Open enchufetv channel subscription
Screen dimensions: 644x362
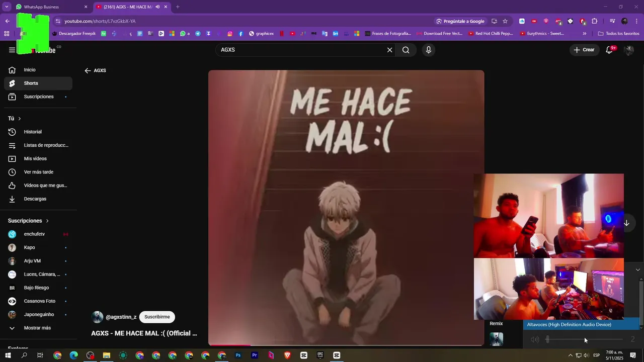tap(38, 234)
